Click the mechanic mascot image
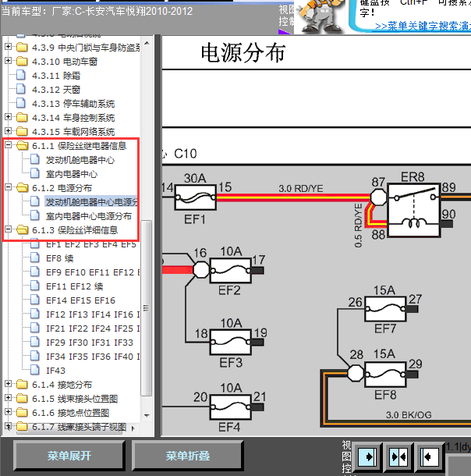This screenshot has width=471, height=476. [x=321, y=16]
